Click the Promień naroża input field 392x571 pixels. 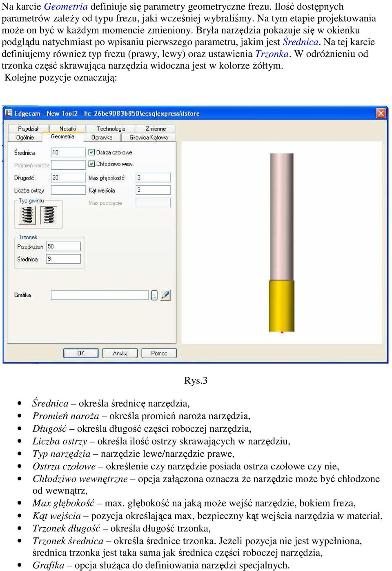click(x=68, y=165)
